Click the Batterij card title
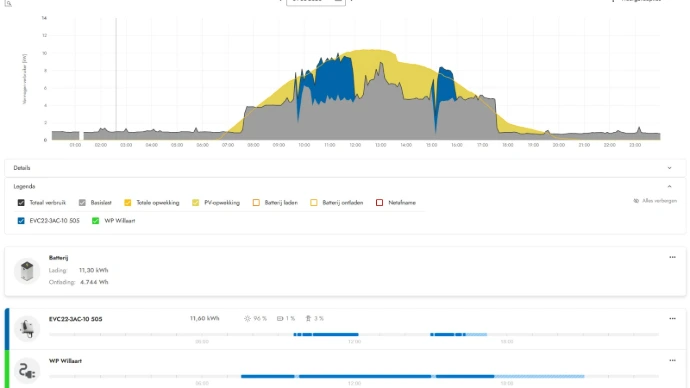 pyautogui.click(x=59, y=258)
